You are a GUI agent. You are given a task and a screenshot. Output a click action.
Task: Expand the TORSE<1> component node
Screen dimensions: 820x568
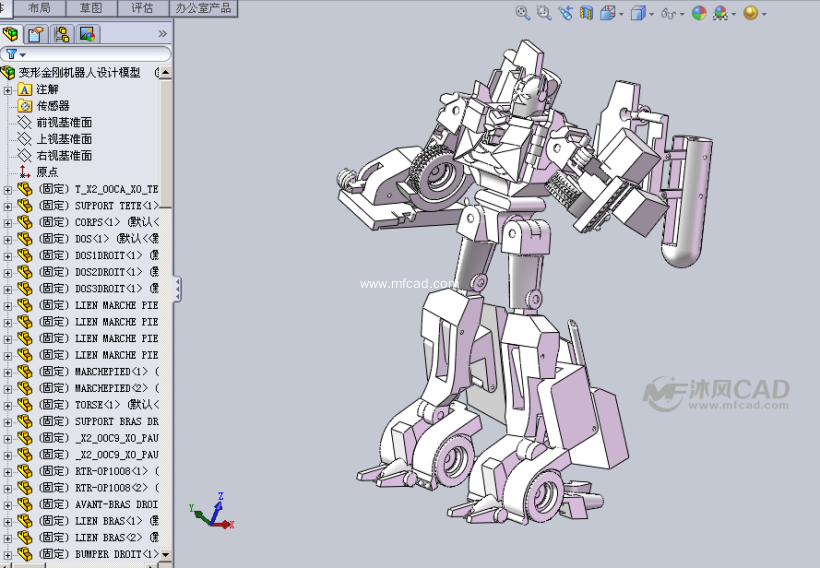[x=8, y=405]
